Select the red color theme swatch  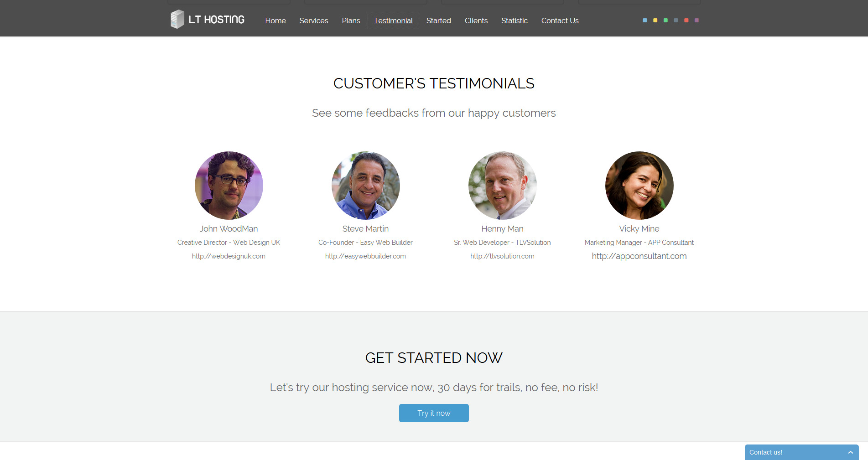click(x=686, y=21)
